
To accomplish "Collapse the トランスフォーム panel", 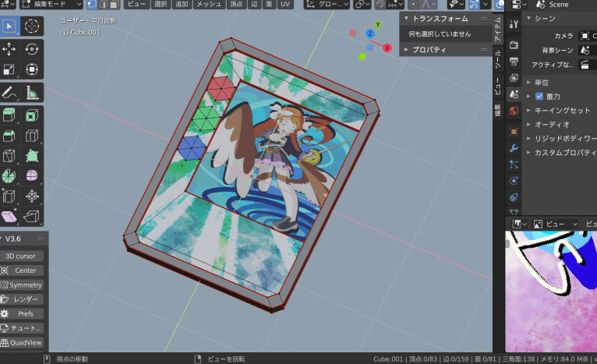I will (407, 18).
